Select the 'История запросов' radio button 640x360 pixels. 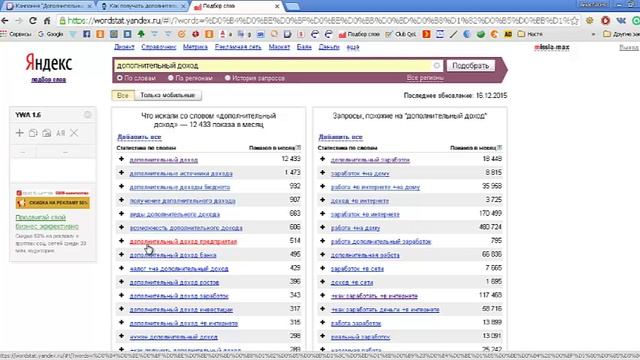pyautogui.click(x=228, y=78)
